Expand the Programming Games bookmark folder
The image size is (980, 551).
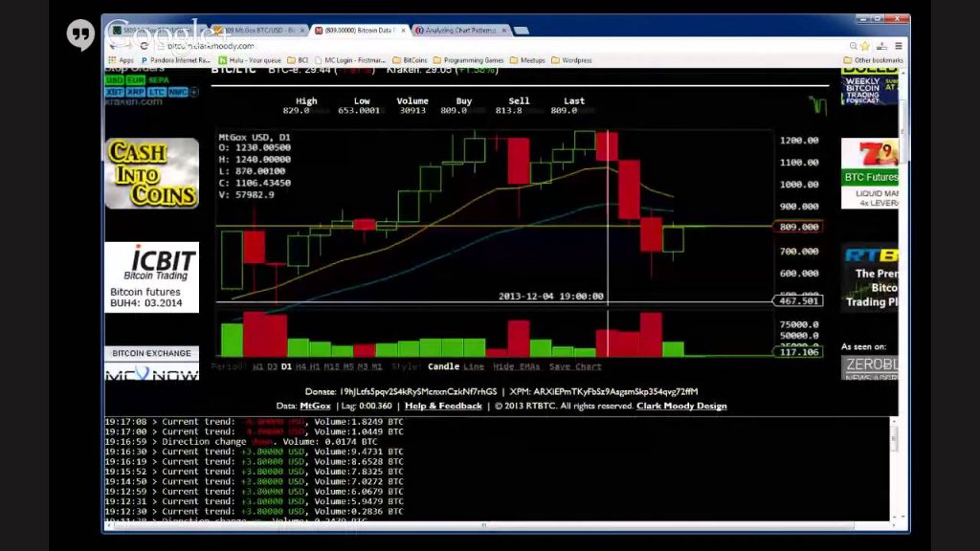click(x=468, y=60)
